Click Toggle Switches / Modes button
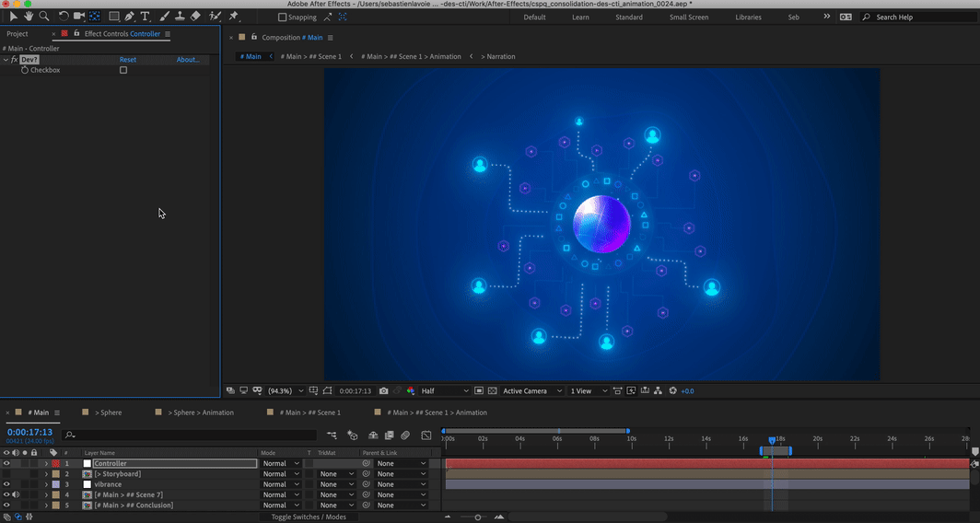 tap(309, 517)
